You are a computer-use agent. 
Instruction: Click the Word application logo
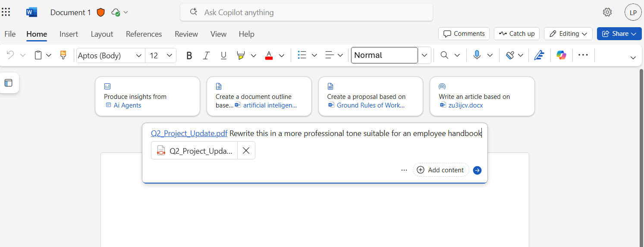31,12
